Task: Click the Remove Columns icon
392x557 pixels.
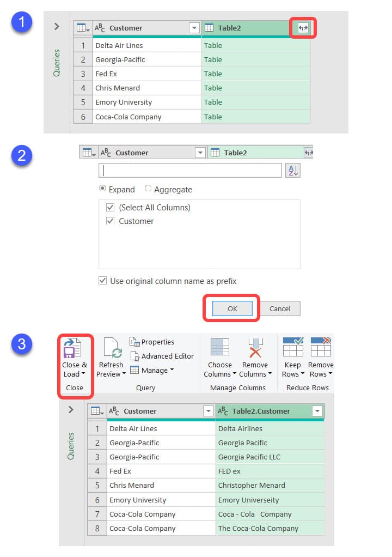Action: pos(255,348)
